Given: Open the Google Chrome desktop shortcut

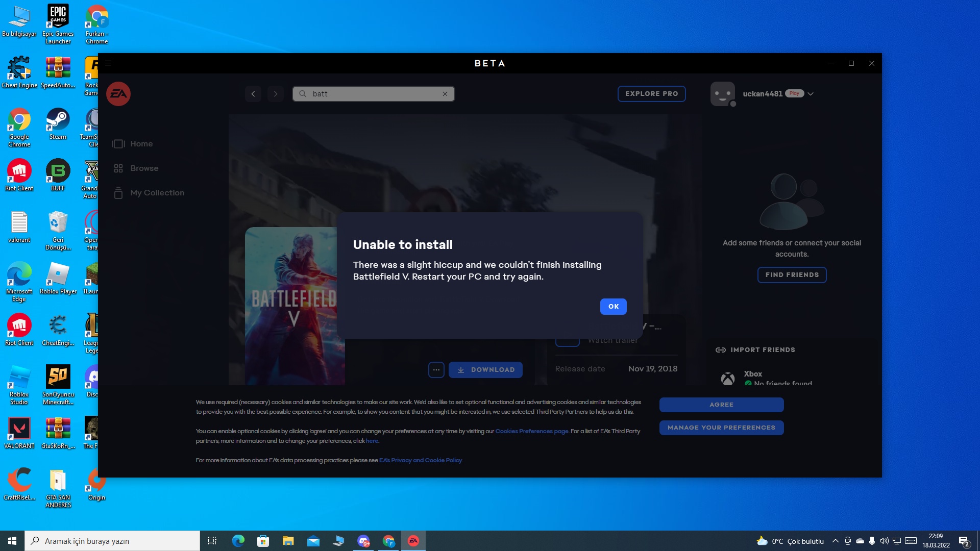Looking at the screenshot, I should coord(19,128).
